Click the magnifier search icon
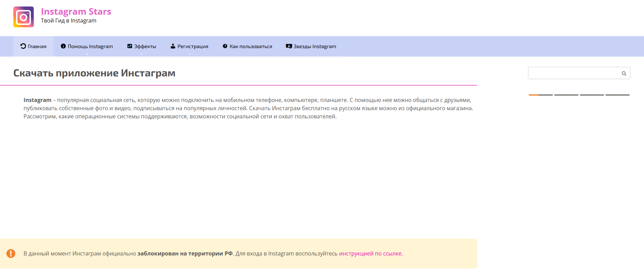Screen dimensions: 644x279 click(624, 73)
